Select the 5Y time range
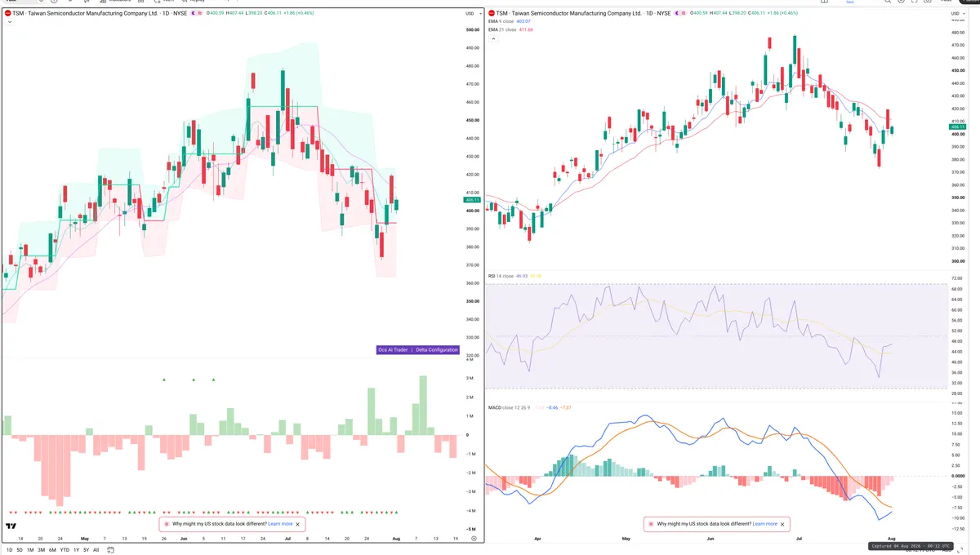 pos(86,550)
